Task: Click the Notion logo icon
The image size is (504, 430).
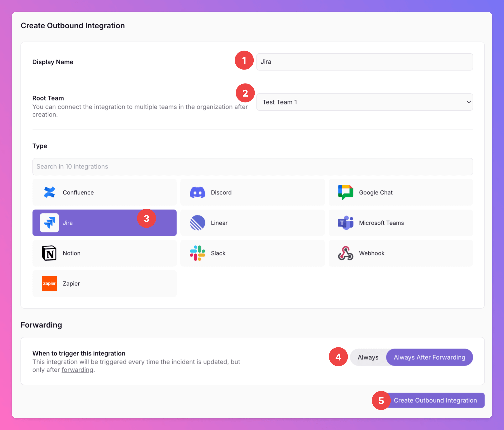Action: coord(49,253)
